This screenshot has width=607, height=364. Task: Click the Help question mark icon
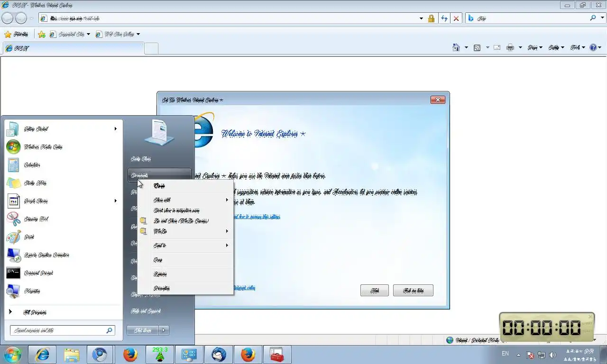click(593, 47)
